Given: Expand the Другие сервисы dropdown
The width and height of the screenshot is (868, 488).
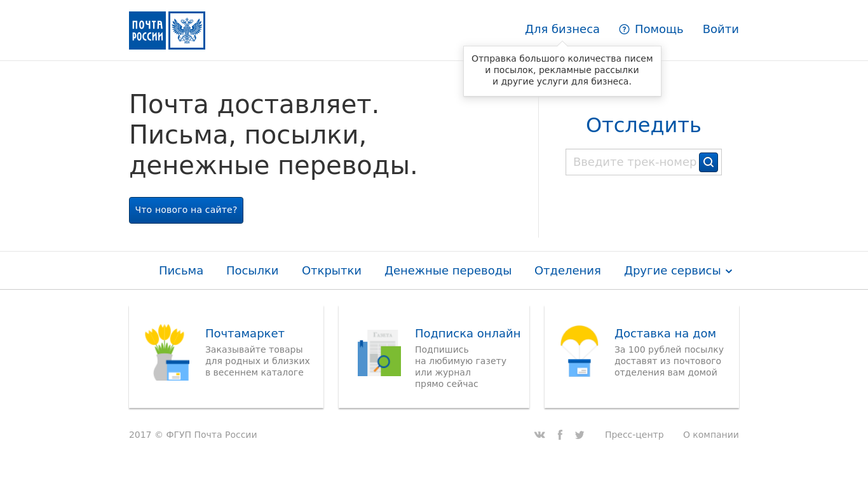Looking at the screenshot, I should (678, 271).
